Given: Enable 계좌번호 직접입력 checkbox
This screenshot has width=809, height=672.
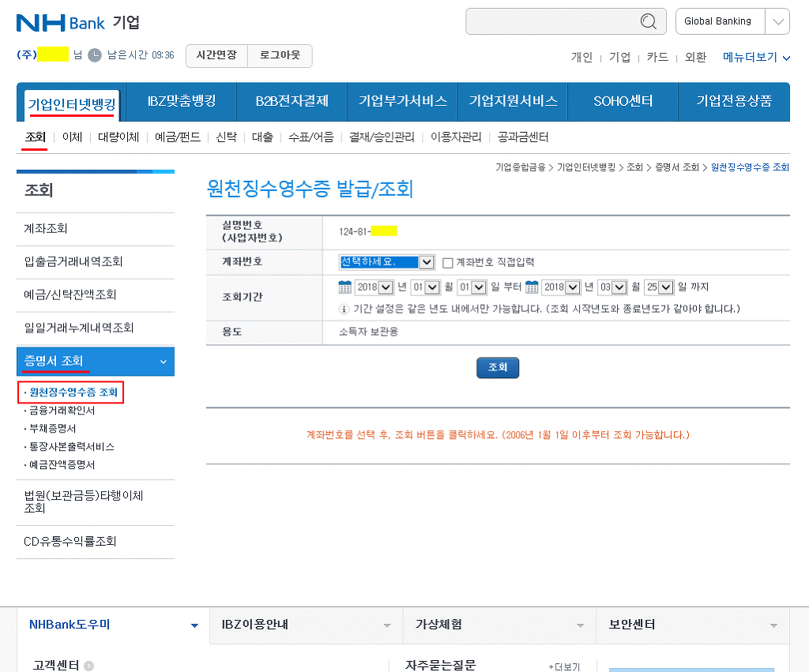Looking at the screenshot, I should point(448,263).
